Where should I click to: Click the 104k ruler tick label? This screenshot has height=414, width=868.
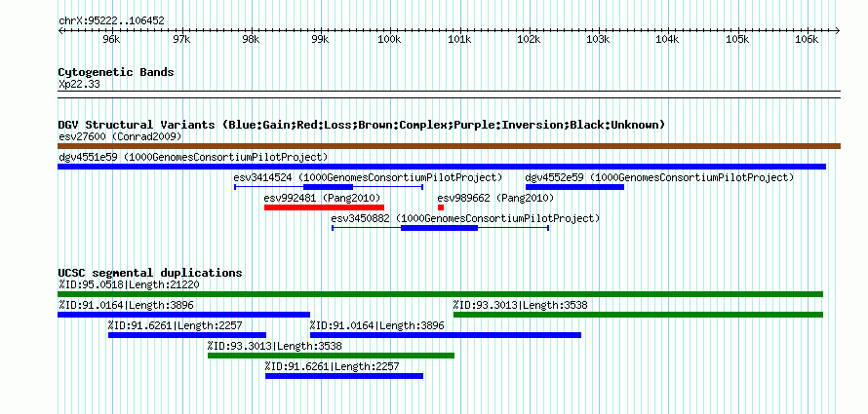point(668,40)
